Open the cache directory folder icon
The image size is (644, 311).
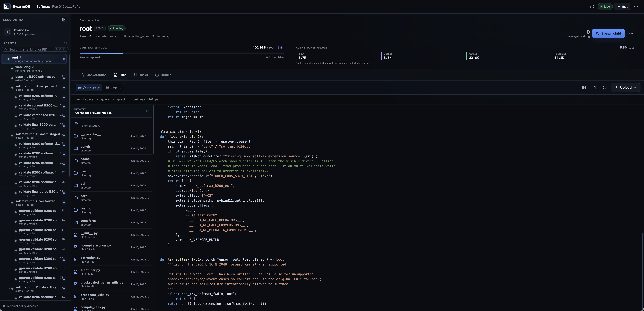pos(76,161)
